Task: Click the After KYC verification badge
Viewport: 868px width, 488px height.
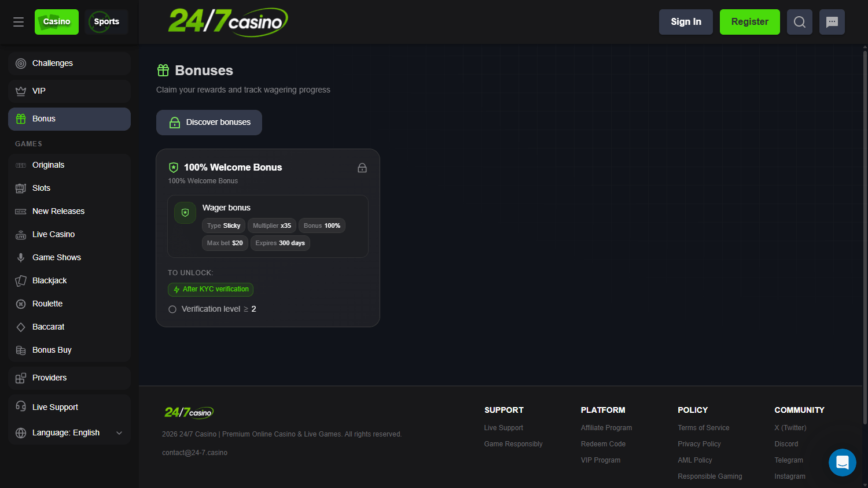Action: 211,289
